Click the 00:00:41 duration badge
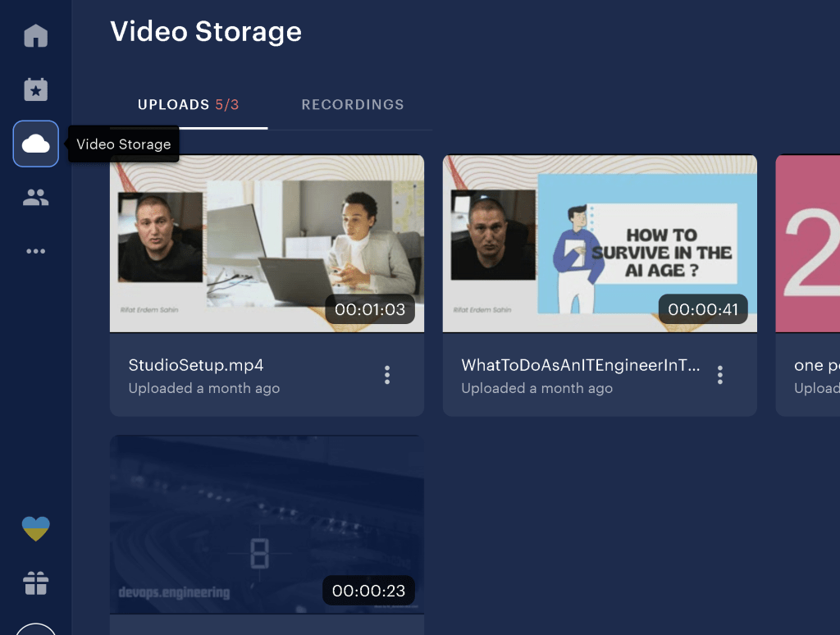Screen dimensions: 840x635 [x=703, y=309]
